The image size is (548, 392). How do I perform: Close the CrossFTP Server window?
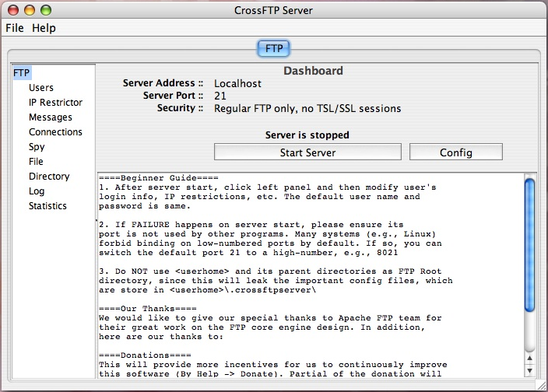pos(13,10)
